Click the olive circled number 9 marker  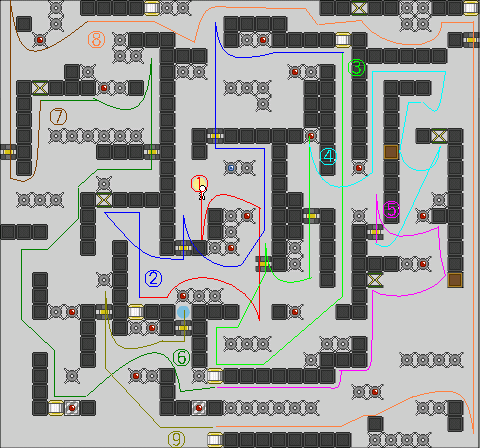(176, 439)
